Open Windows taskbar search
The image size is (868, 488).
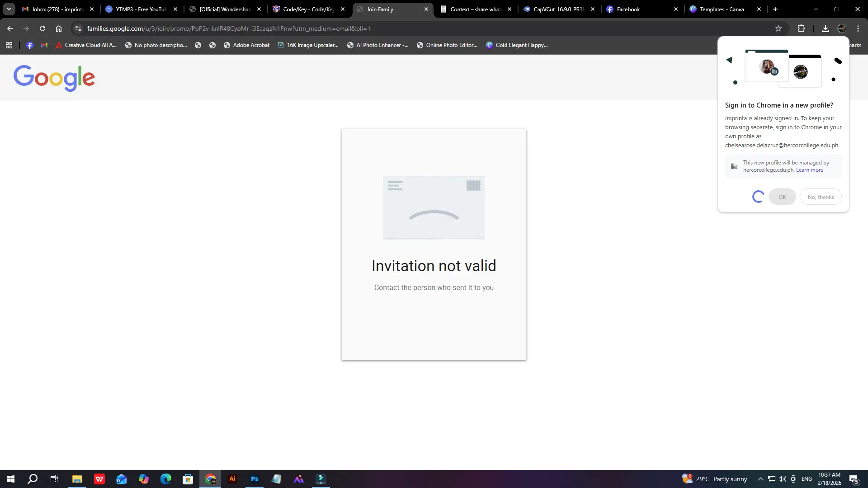coord(33,479)
